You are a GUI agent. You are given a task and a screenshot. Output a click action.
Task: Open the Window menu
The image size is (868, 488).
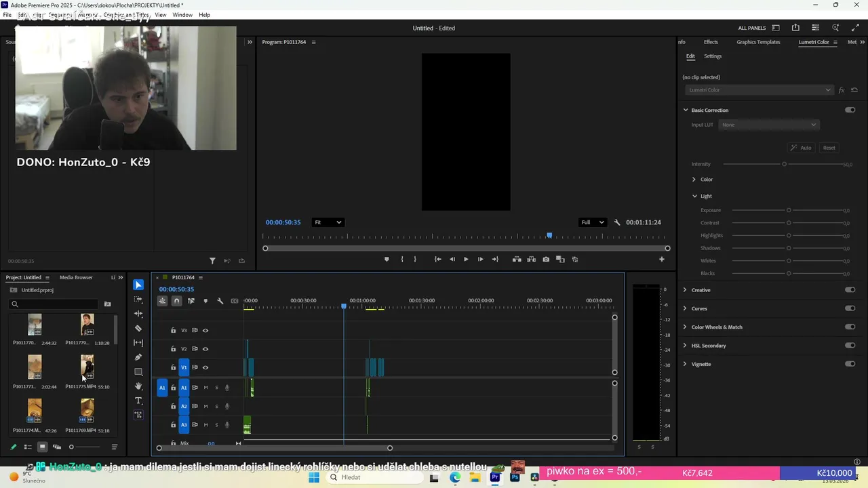(x=182, y=15)
